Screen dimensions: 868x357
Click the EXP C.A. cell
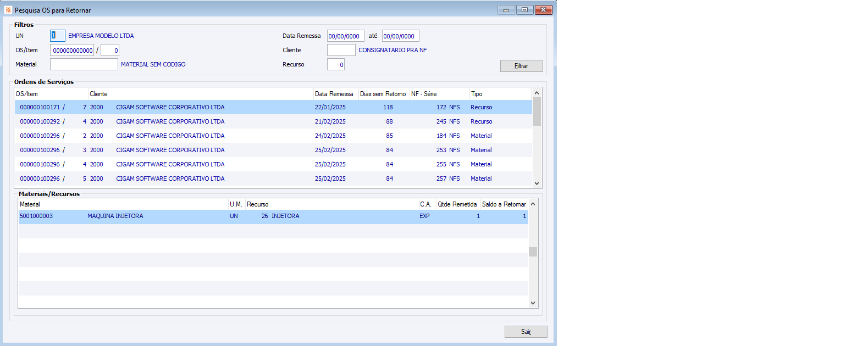coord(424,216)
